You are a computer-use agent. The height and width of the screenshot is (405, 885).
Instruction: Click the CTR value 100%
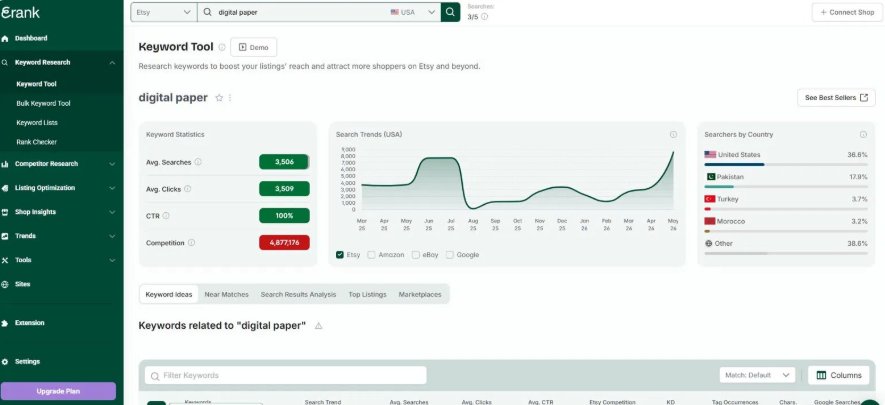(284, 215)
